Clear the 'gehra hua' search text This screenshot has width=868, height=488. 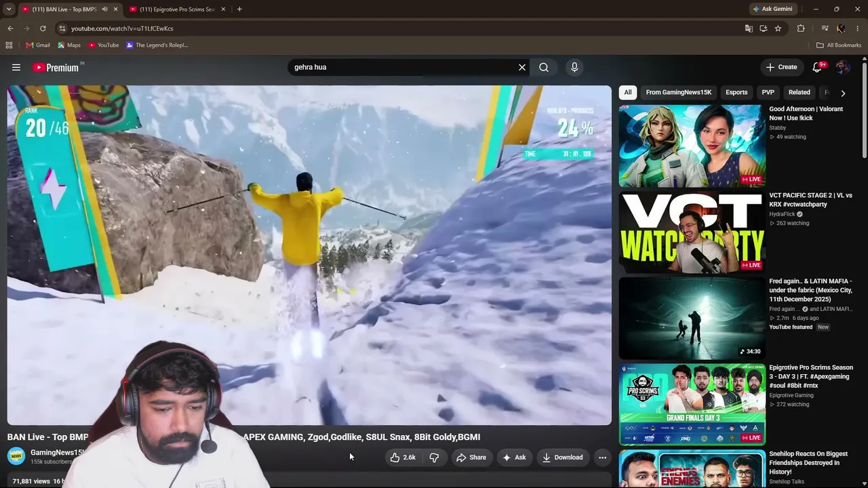(x=522, y=67)
